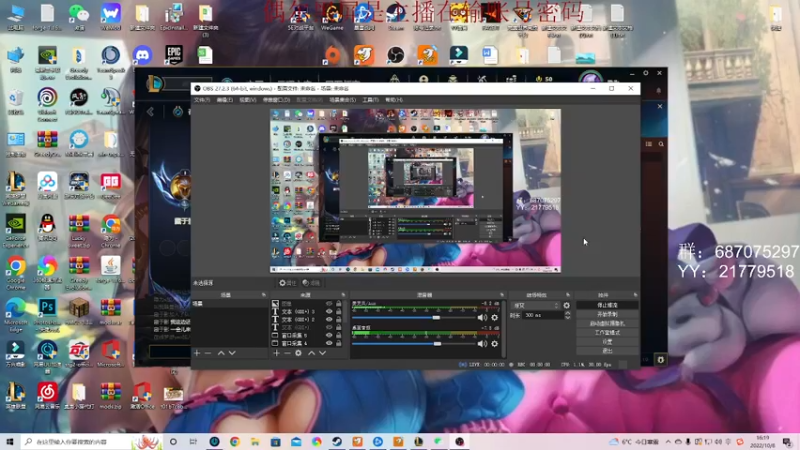Open settings gear for desktop audio channel
The height and width of the screenshot is (450, 800).
click(x=494, y=344)
